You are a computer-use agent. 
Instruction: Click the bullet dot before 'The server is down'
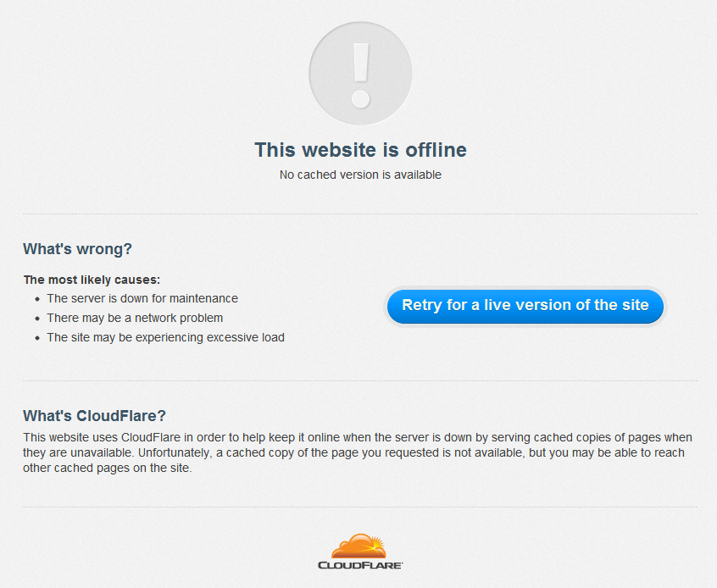click(x=37, y=299)
